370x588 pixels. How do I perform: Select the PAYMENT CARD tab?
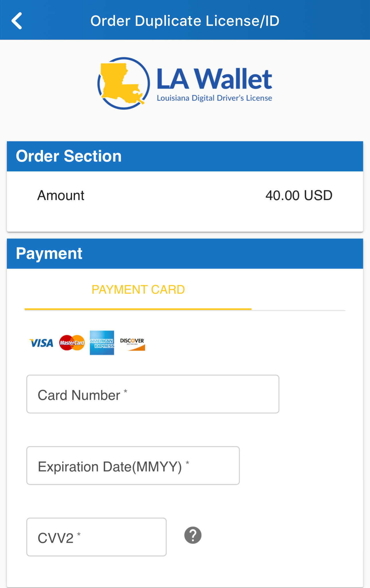coord(138,290)
